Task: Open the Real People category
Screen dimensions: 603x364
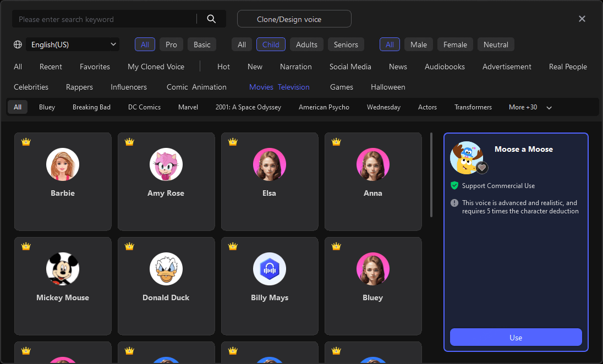Action: [x=568, y=67]
